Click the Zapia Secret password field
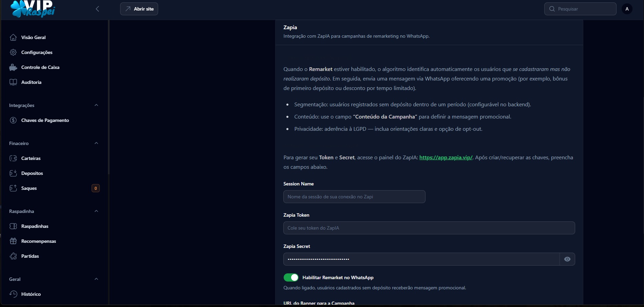This screenshot has width=644, height=307. [421, 259]
